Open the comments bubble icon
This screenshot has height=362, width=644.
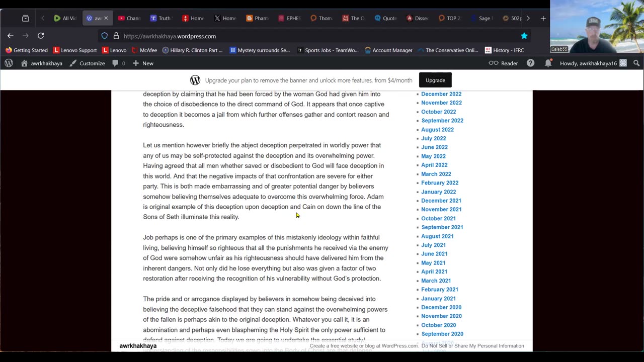119,63
